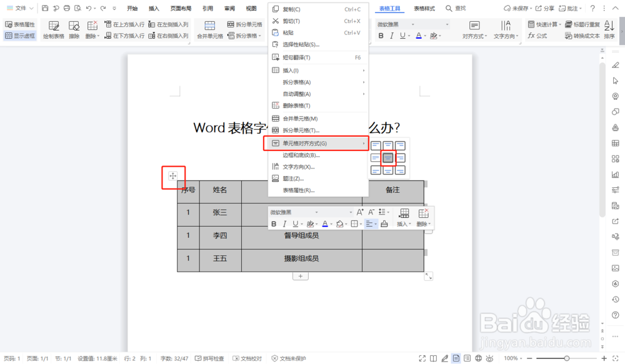Open the 微软雅黑 font name dropdown

tap(412, 24)
